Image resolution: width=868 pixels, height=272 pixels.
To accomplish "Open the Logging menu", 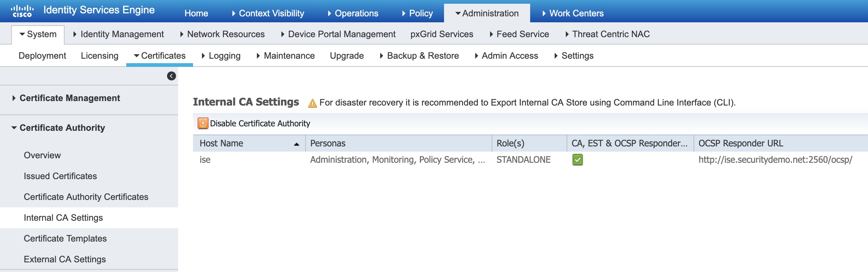I will (221, 56).
